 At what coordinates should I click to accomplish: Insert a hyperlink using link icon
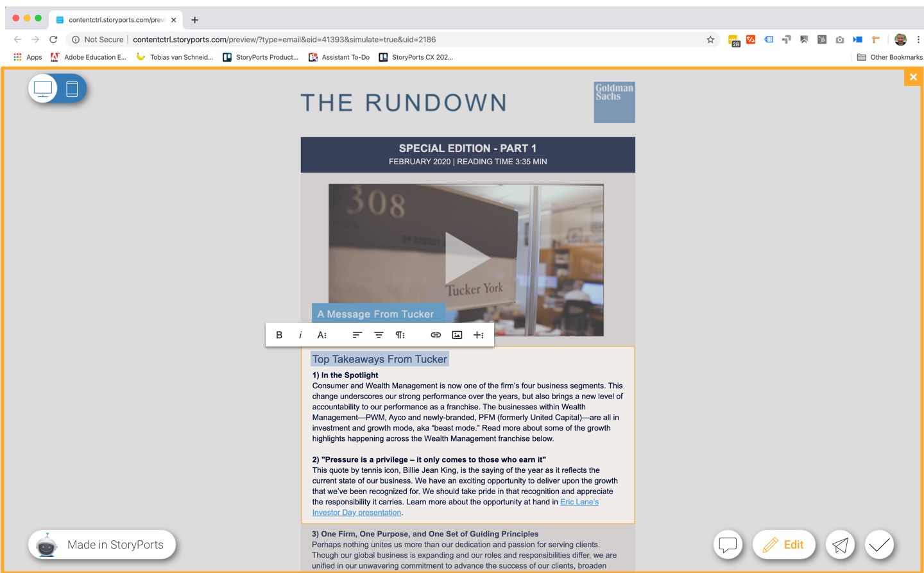(436, 335)
